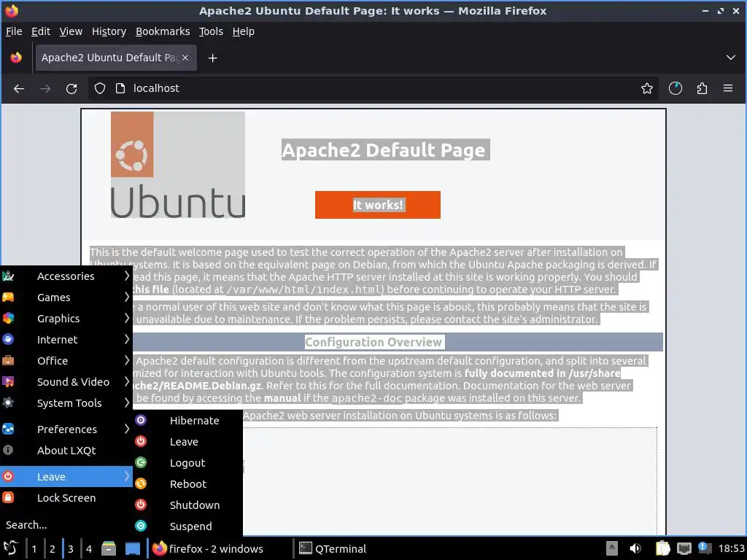747x560 pixels.
Task: Open the Help menu
Action: [x=244, y=31]
